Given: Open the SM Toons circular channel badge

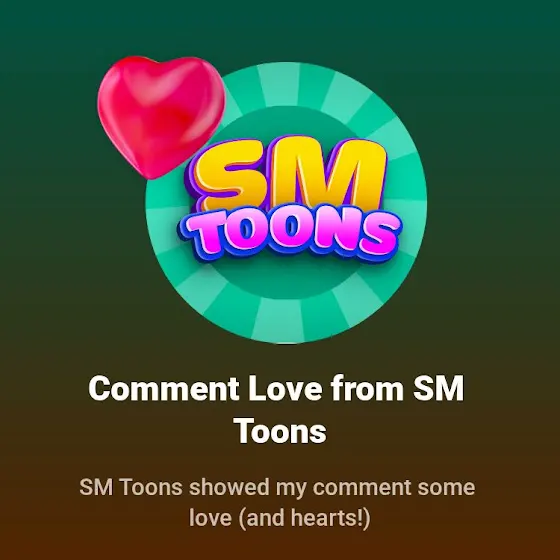Looking at the screenshot, I should [286, 202].
